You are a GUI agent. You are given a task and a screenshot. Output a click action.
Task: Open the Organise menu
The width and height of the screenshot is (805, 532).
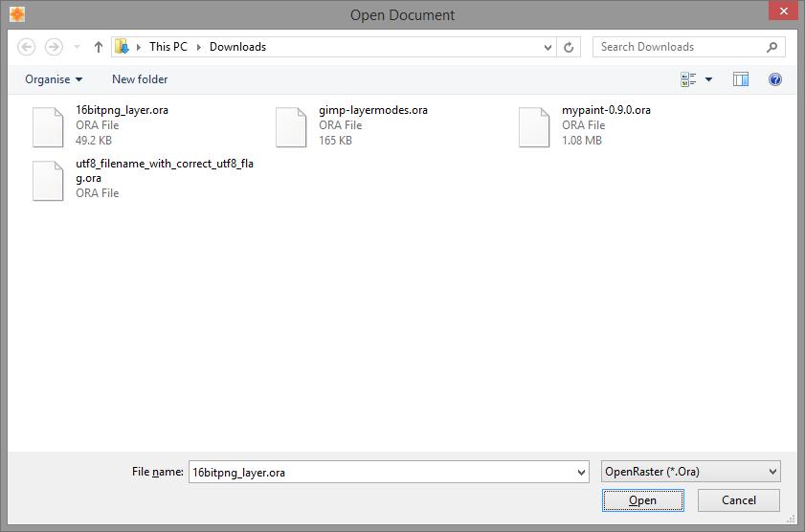point(54,79)
